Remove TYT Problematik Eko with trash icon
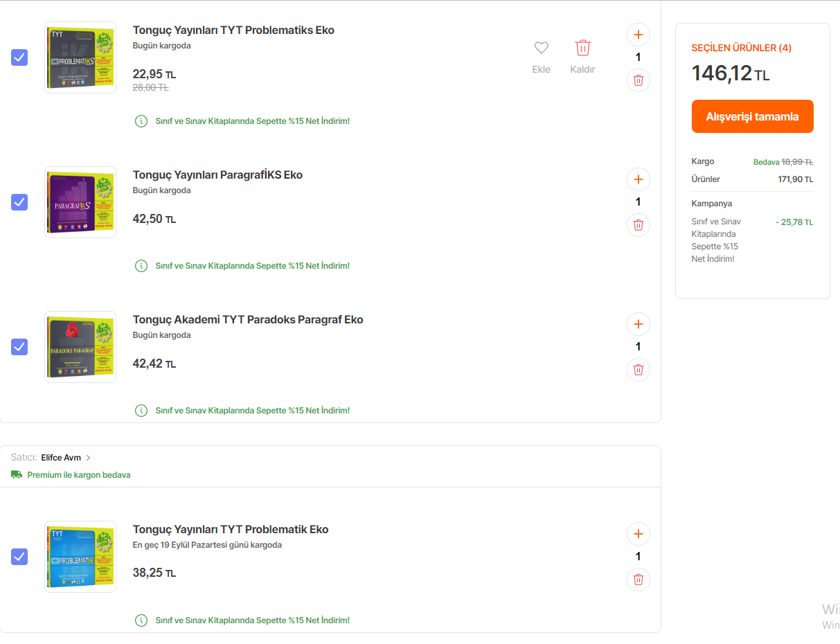 (638, 580)
